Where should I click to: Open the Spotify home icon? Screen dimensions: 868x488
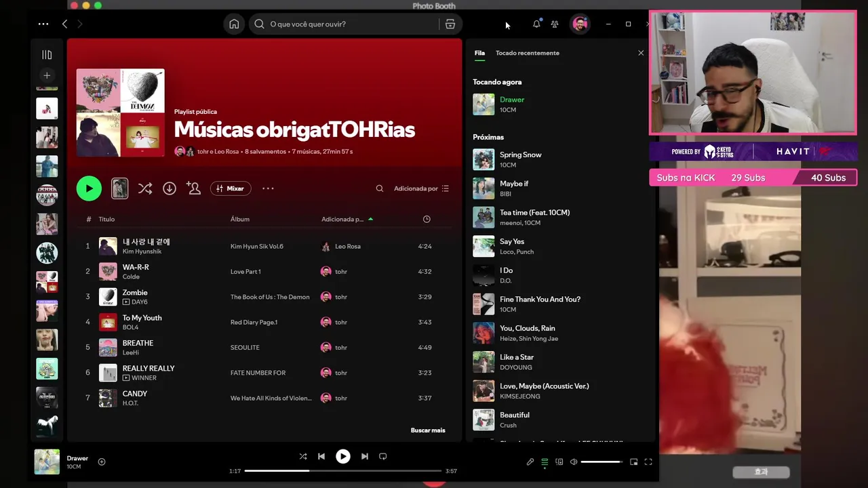pos(234,24)
